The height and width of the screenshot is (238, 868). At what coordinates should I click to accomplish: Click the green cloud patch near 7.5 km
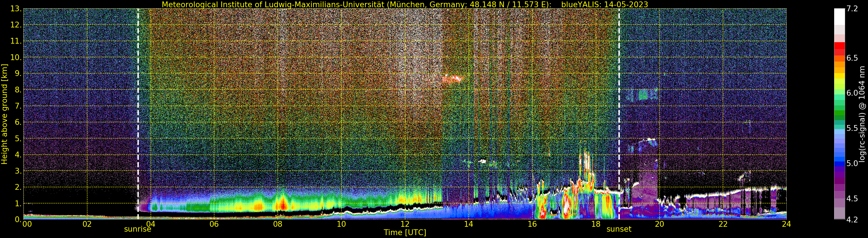[x=643, y=95]
